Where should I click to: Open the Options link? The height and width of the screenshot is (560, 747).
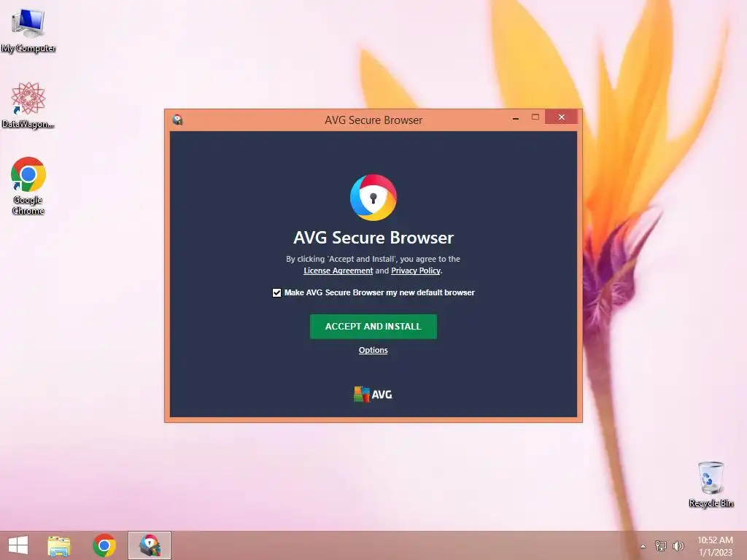[x=373, y=350]
